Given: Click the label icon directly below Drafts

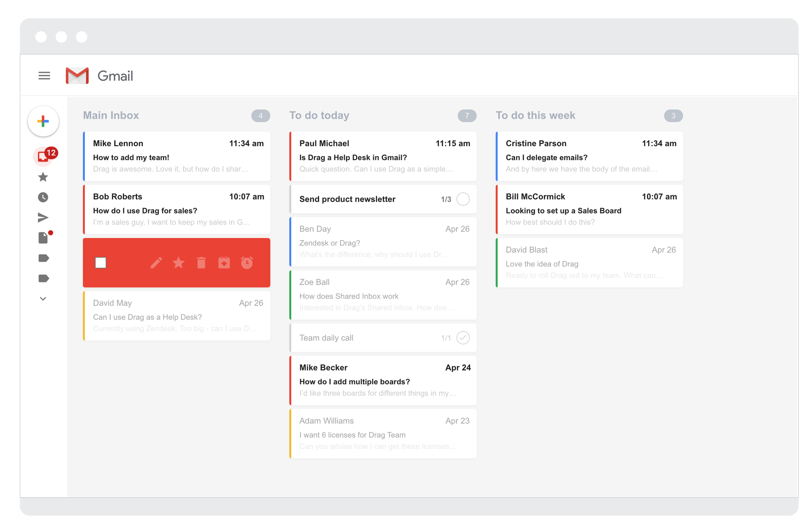Looking at the screenshot, I should click(43, 258).
